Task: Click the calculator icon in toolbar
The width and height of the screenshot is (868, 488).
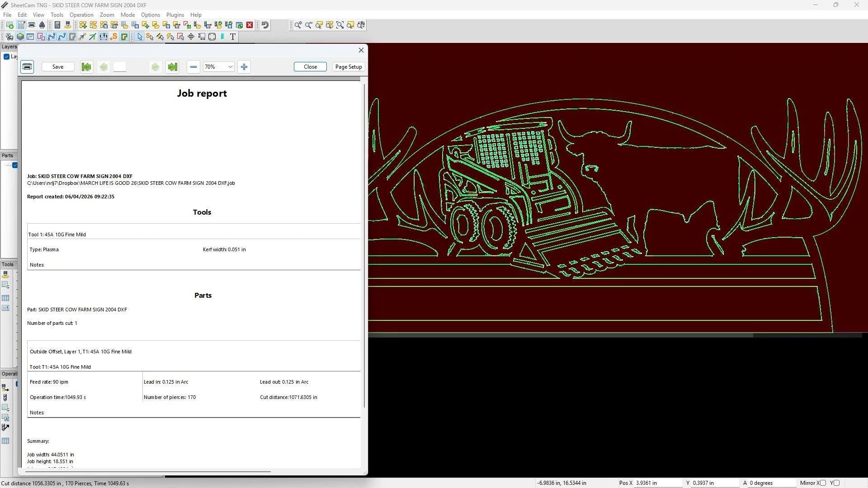Action: click(x=57, y=25)
